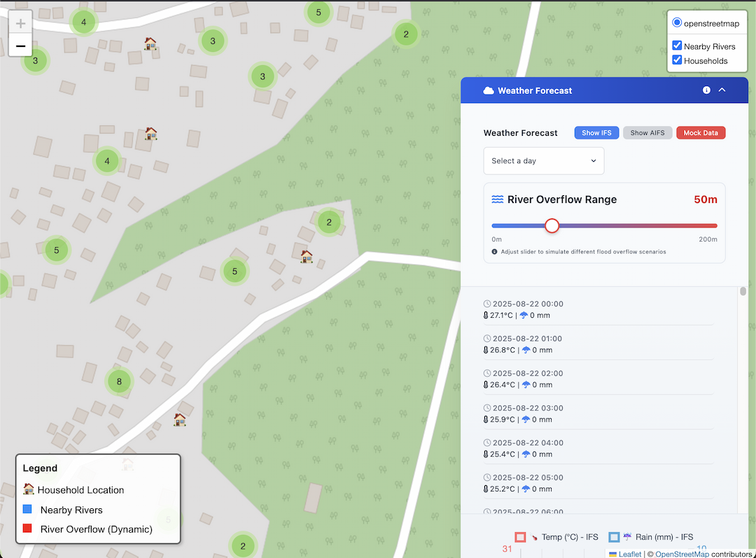
Task: Open the Select a day dropdown
Action: [543, 161]
